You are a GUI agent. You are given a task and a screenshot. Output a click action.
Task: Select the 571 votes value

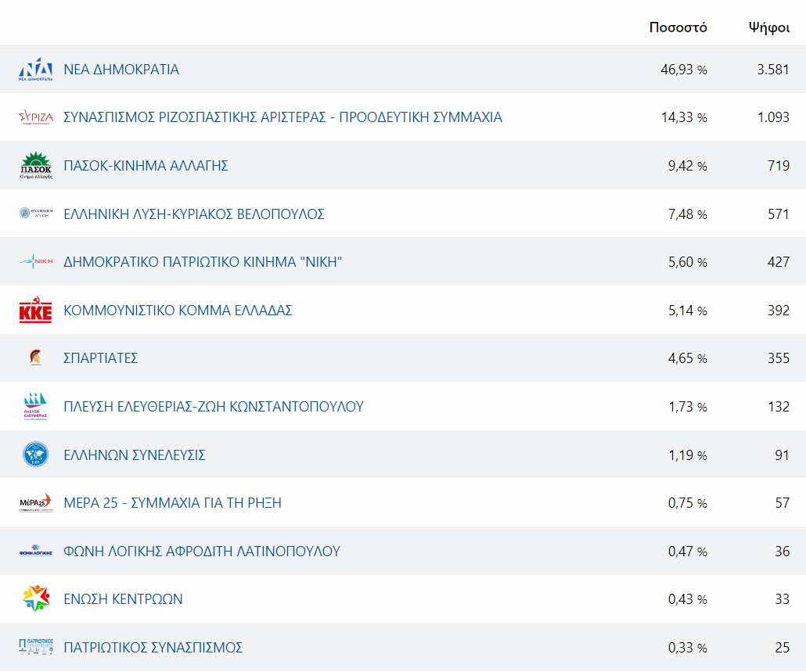(779, 214)
